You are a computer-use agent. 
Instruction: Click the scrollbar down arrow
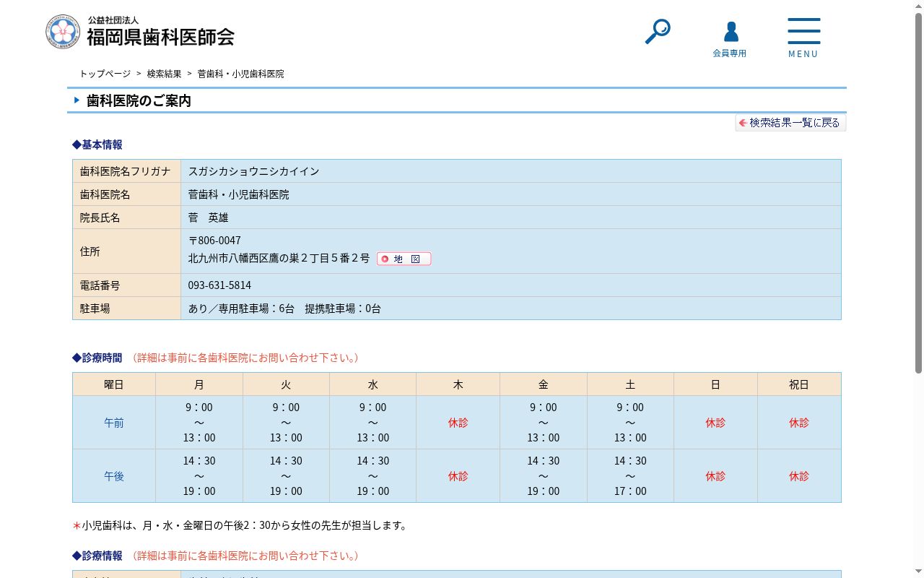tap(918, 572)
